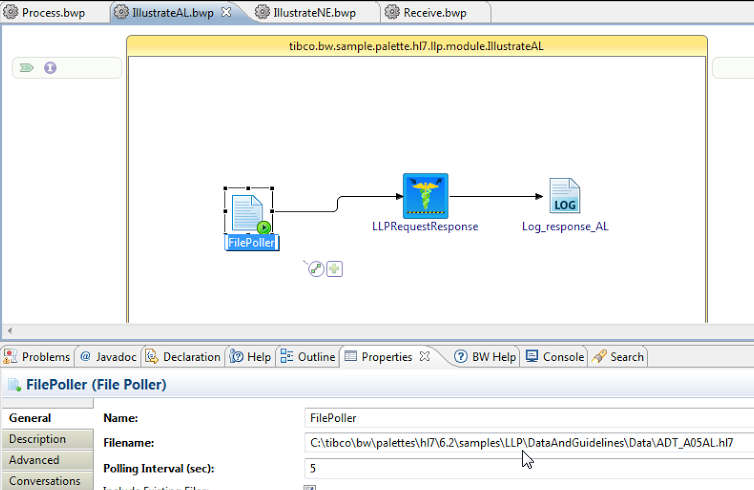Select the Log_response_AL log activity icon
Screen dimensions: 754x490
click(x=565, y=196)
